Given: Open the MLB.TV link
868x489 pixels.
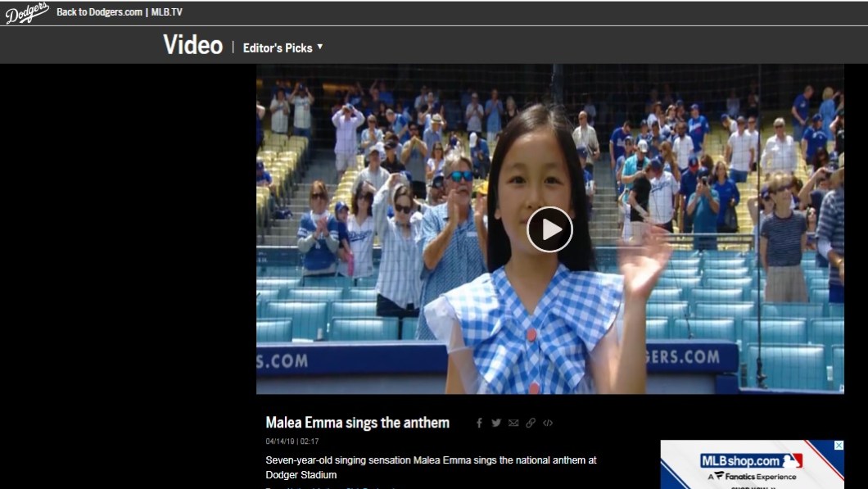Looking at the screenshot, I should pyautogui.click(x=167, y=12).
